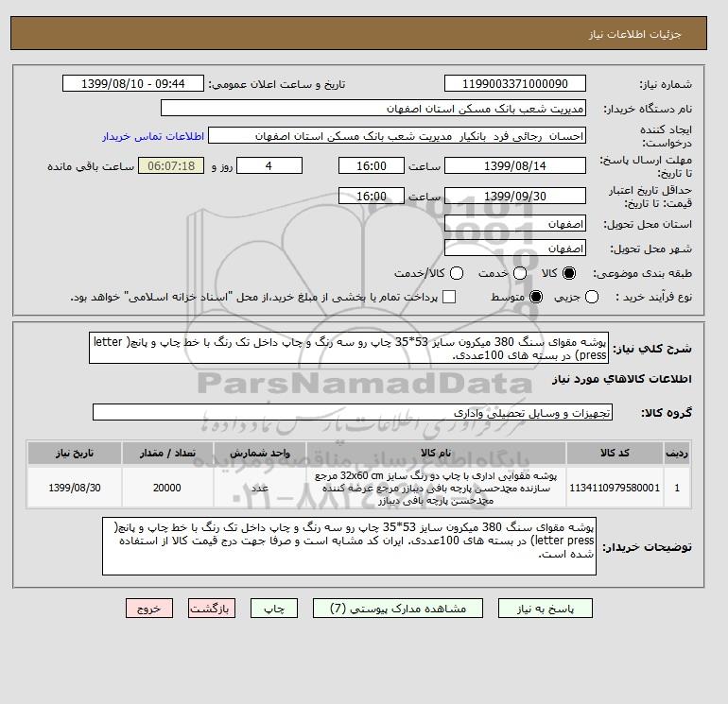This screenshot has width=728, height=704.
Task: Select 'متوسط' purchase process type
Action: tap(537, 297)
